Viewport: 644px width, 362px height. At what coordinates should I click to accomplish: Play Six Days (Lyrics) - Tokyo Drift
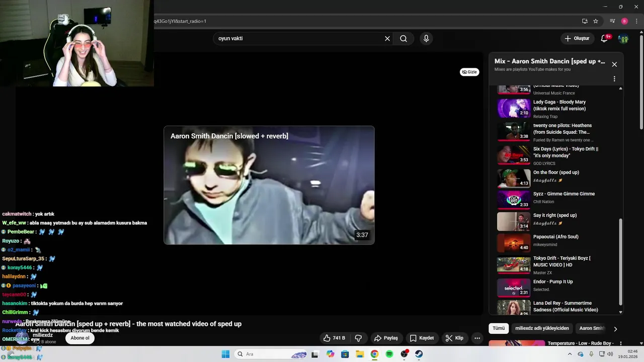[x=557, y=155]
